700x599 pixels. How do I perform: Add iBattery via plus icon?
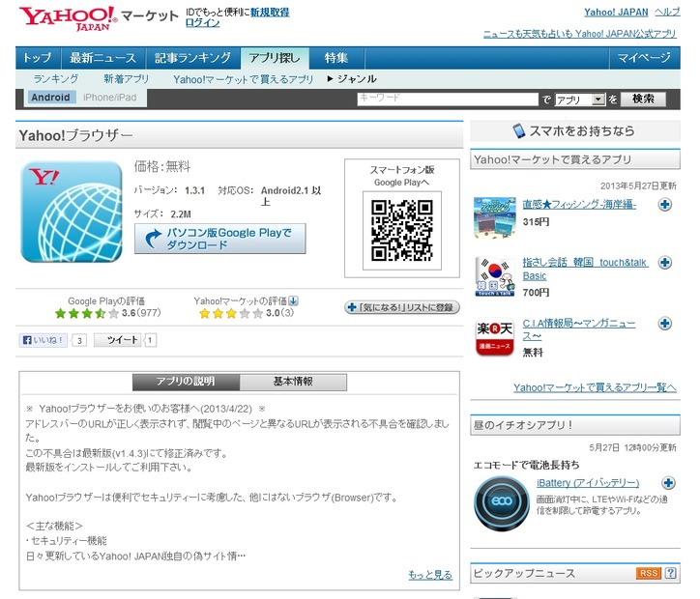point(668,483)
